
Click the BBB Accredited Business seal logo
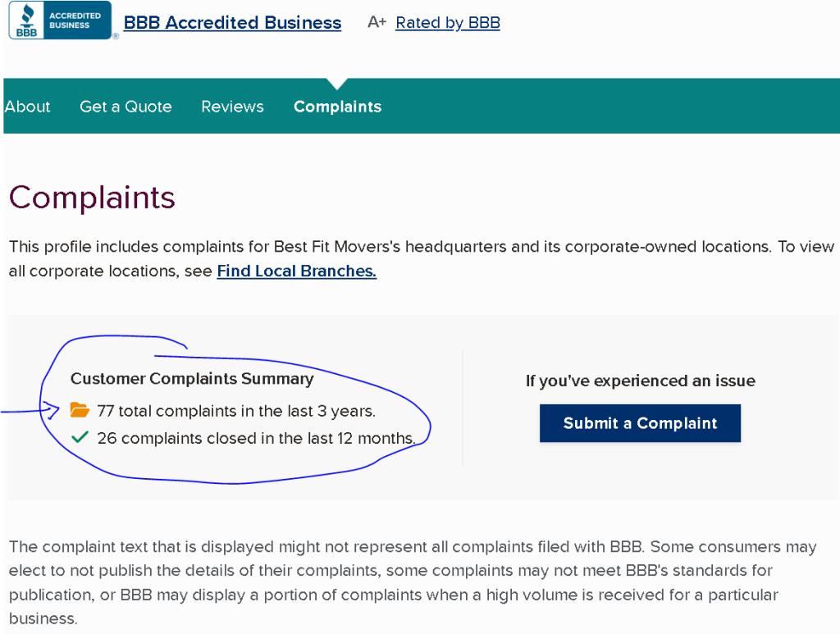coord(59,21)
